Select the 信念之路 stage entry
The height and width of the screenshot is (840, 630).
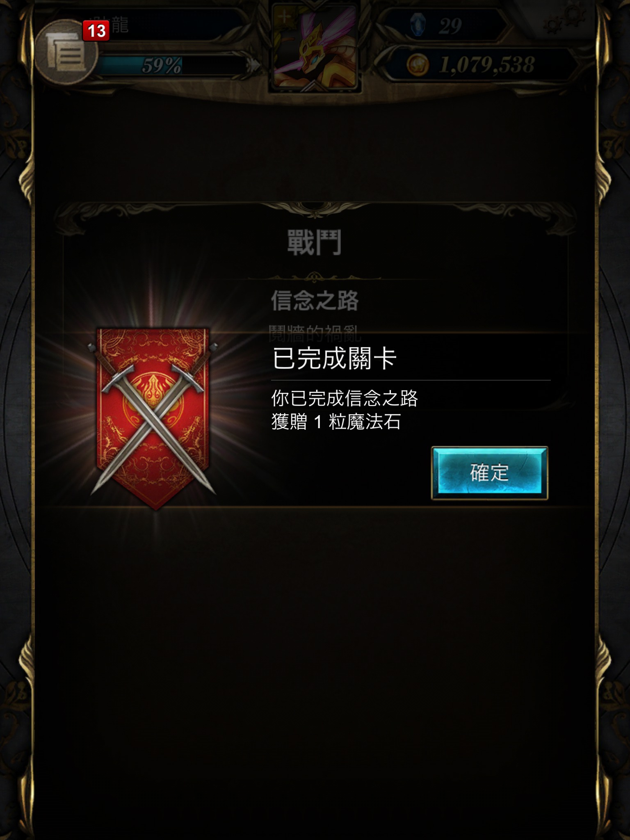point(315,300)
